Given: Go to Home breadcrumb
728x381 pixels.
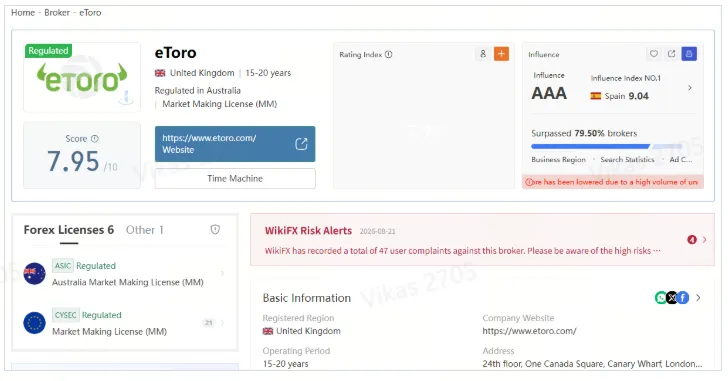Looking at the screenshot, I should (x=23, y=13).
